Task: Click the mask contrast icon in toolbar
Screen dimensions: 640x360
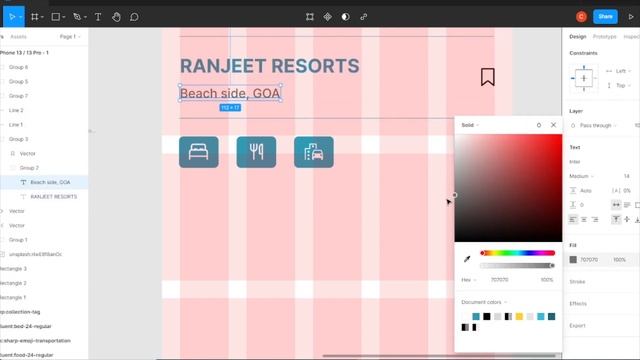Action: pyautogui.click(x=345, y=17)
